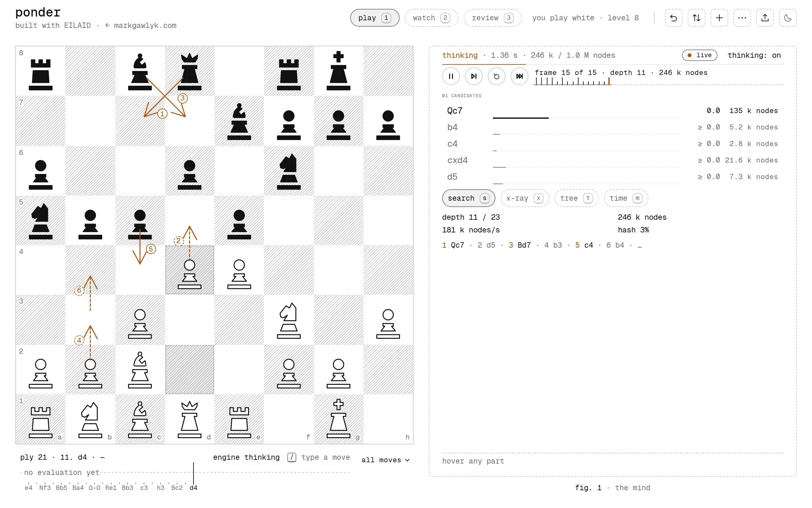Toggle dark mode with the moon icon
812x508 pixels.
(x=788, y=18)
